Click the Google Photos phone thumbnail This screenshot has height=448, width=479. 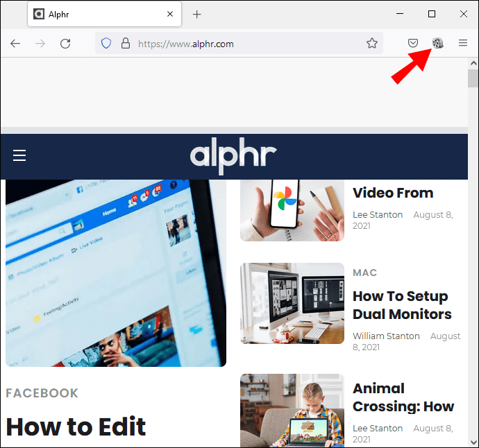(292, 210)
